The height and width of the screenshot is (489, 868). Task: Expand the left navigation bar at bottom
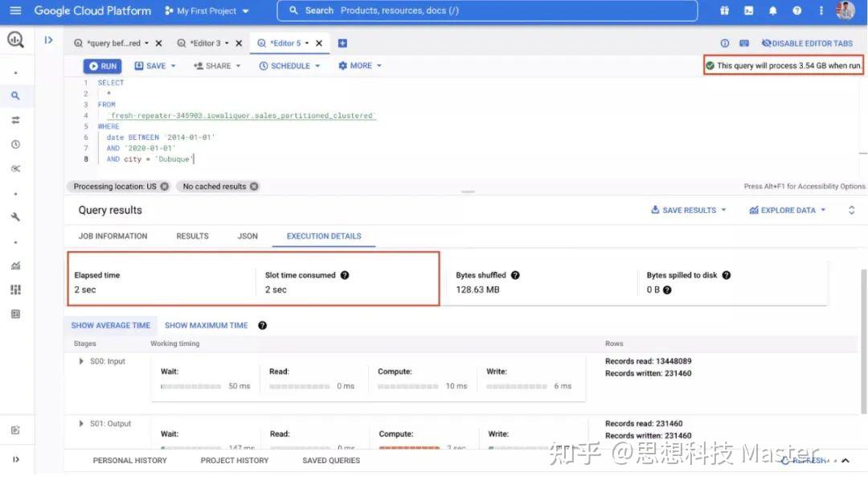[15, 459]
